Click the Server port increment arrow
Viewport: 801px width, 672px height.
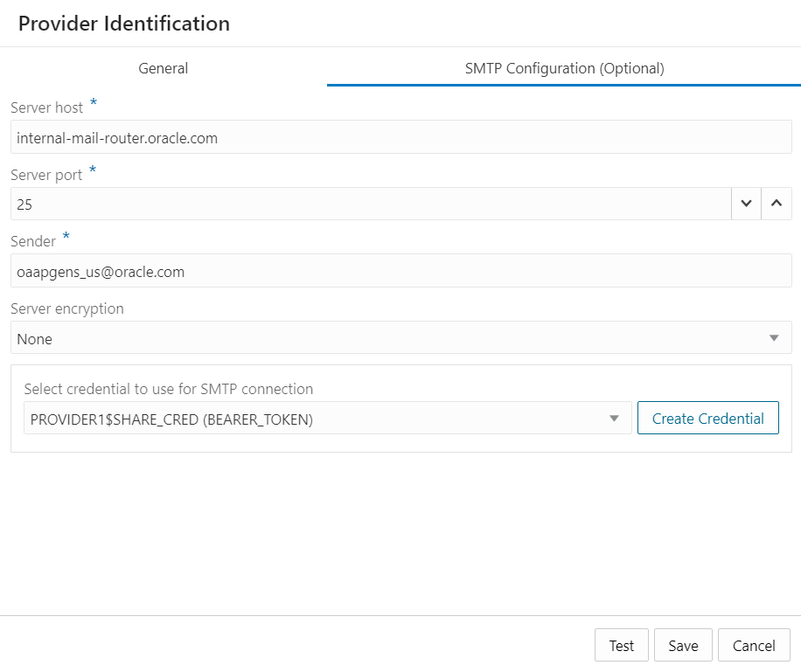click(777, 204)
